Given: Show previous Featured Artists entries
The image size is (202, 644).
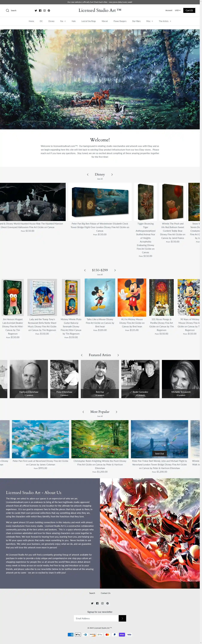Looking at the screenshot, I should pos(82,355).
